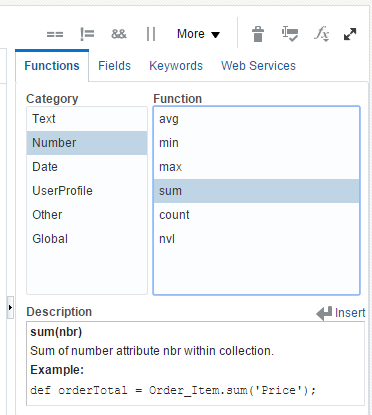The image size is (372, 415).
Task: Click the left-edge panel splitter arrow
Action: [x=10, y=307]
